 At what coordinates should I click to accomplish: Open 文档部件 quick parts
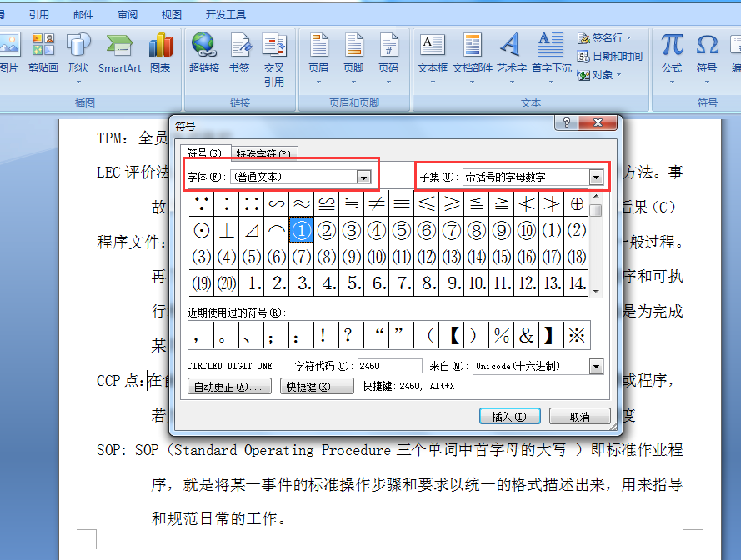(x=472, y=58)
